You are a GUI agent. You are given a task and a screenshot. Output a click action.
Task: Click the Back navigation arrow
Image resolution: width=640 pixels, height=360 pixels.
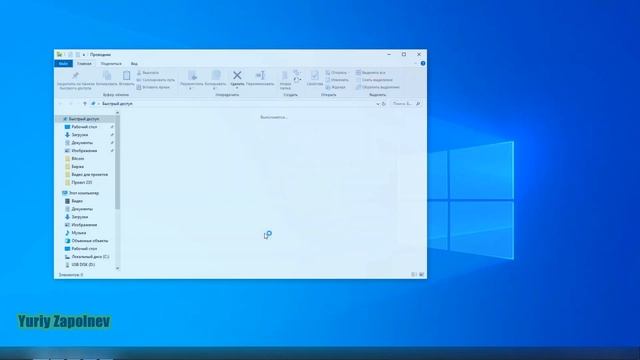(x=61, y=104)
